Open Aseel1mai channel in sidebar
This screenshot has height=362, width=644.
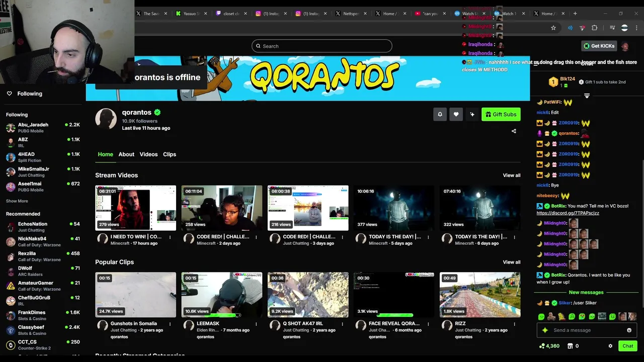[43, 187]
